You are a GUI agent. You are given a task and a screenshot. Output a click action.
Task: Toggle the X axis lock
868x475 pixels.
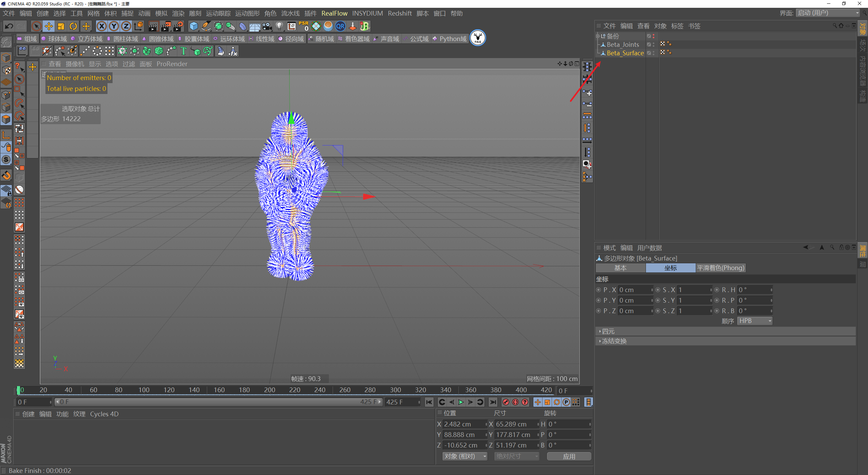101,26
